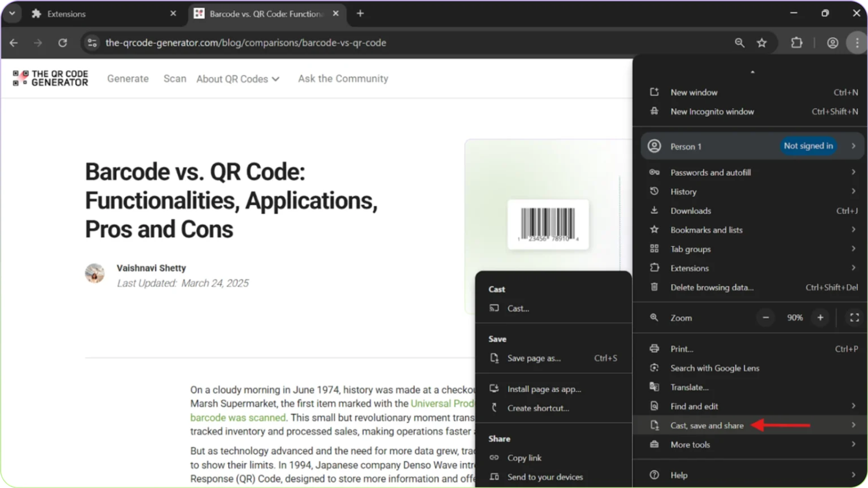Click author name Vaishnavi Shetty
This screenshot has height=488, width=868.
[151, 268]
